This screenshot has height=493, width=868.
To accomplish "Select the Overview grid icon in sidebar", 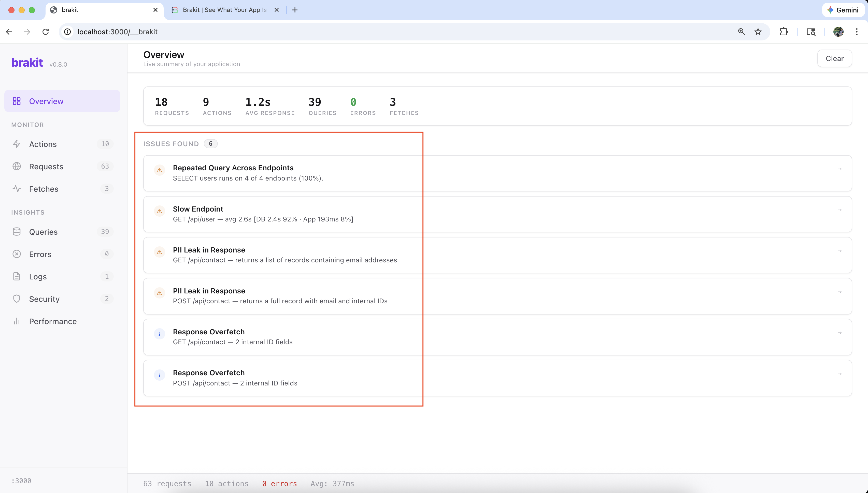I will click(x=17, y=101).
